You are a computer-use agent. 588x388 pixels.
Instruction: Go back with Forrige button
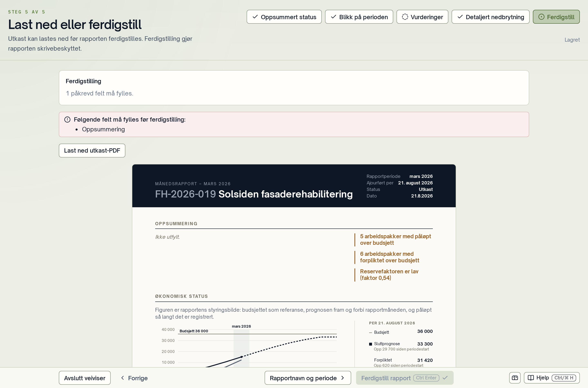[x=134, y=378]
